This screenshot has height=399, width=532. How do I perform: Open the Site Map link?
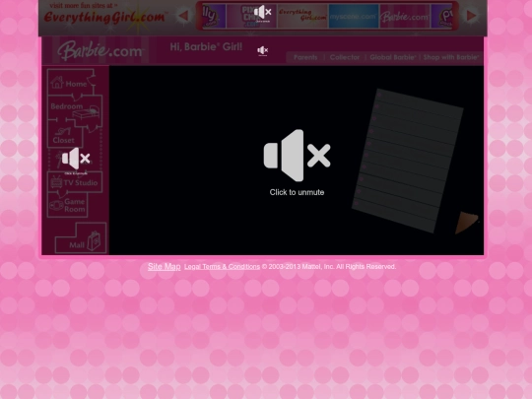165,267
